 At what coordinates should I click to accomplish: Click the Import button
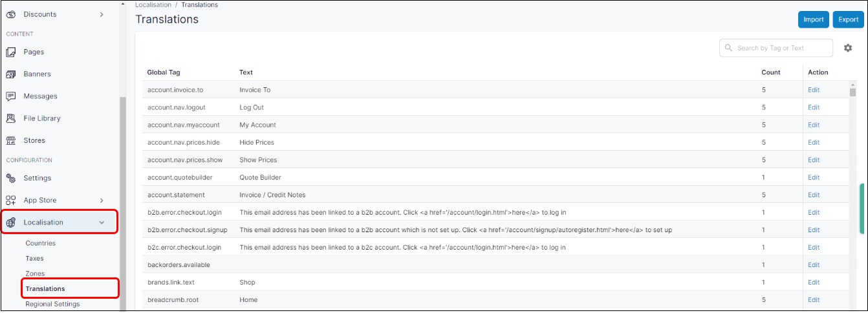(x=813, y=19)
